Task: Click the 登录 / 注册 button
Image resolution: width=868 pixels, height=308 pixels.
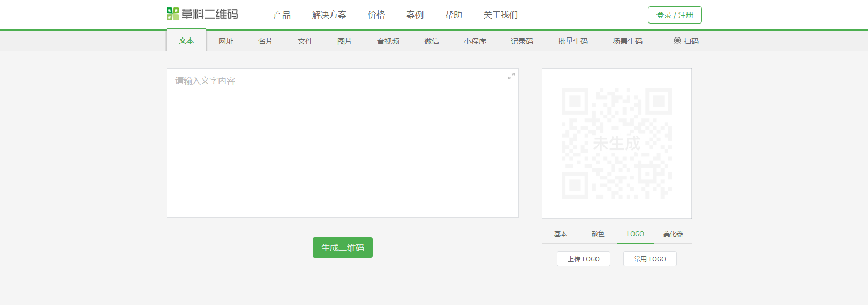Action: [x=675, y=15]
